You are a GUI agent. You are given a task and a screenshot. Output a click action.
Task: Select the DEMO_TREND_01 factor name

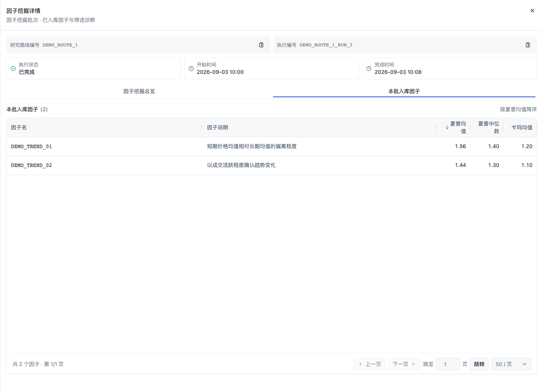click(x=31, y=146)
